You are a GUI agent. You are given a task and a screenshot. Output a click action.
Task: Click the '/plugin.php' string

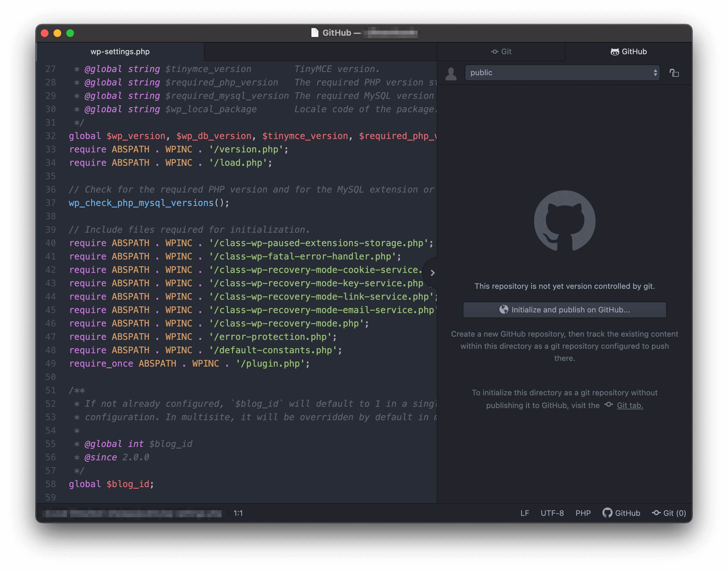tap(271, 363)
